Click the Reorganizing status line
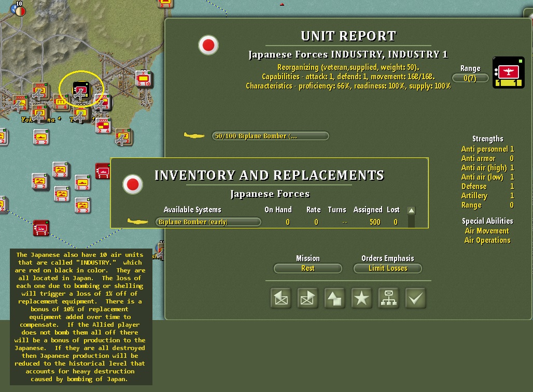 (348, 67)
